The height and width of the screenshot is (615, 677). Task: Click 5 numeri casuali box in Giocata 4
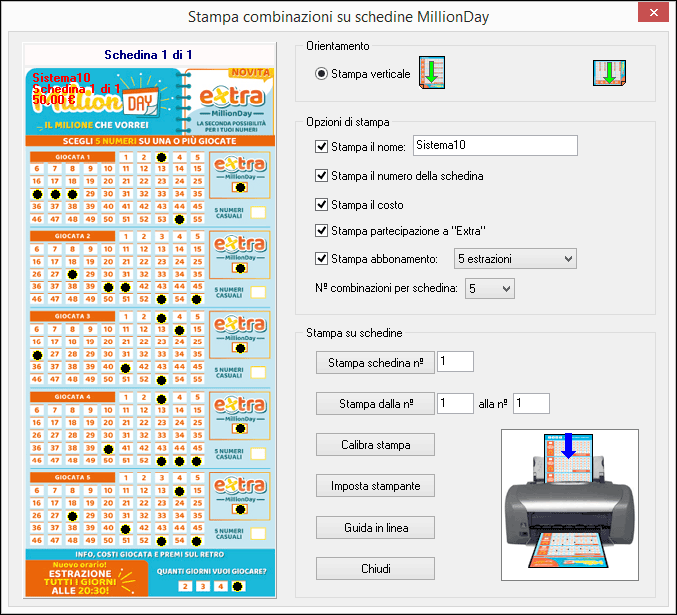[x=258, y=453]
